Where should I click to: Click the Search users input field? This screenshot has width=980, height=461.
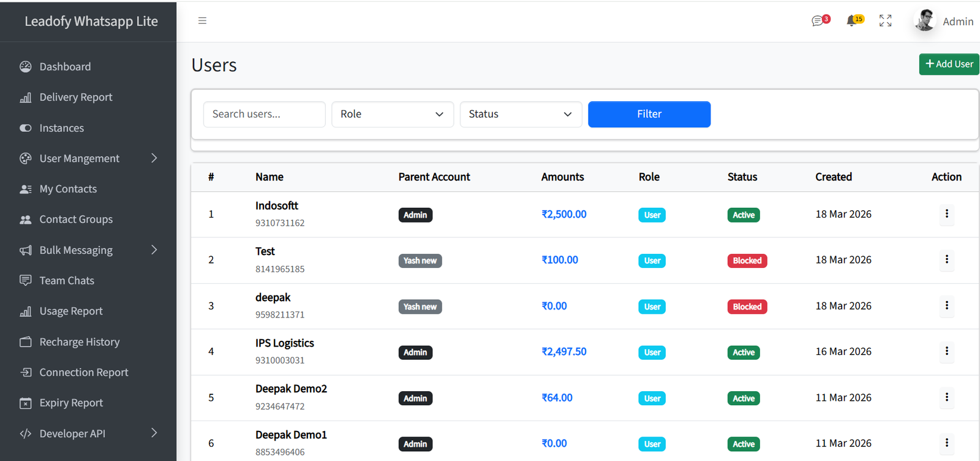[x=264, y=114]
